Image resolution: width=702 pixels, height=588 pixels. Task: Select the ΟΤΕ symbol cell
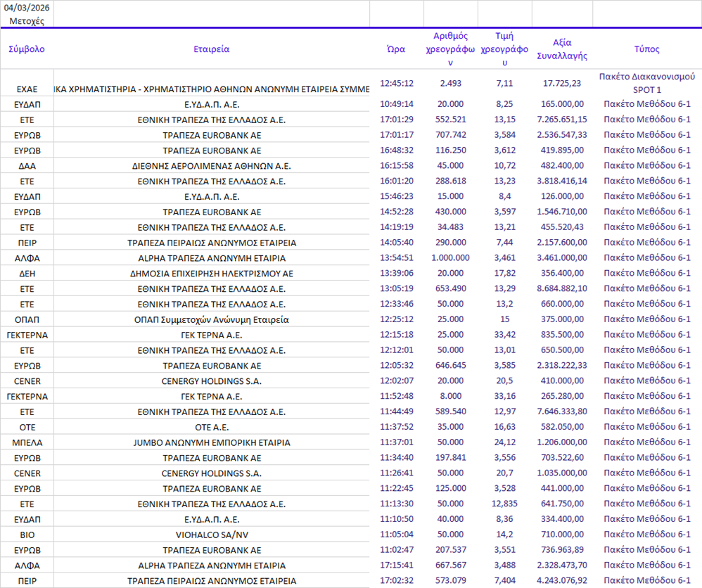pyautogui.click(x=27, y=427)
